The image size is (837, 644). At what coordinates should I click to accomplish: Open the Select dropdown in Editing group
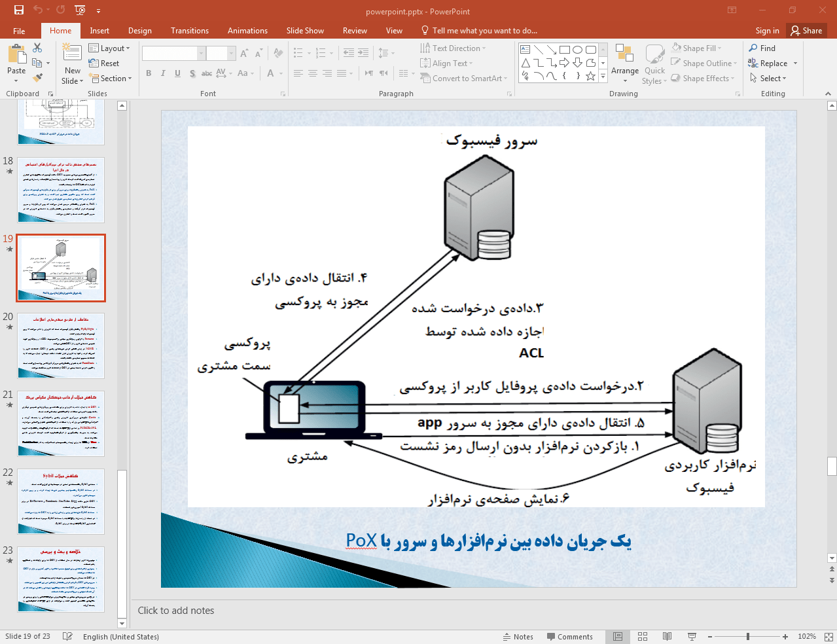768,78
